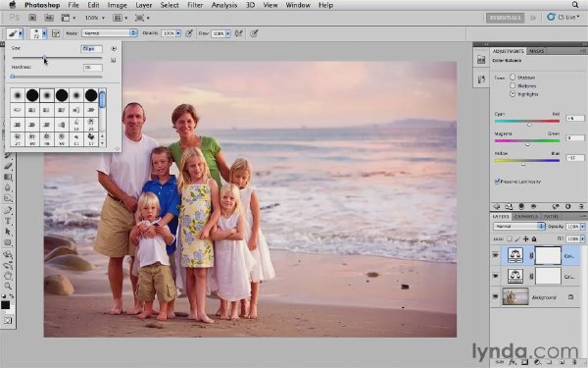Select the Type tool in the toolbox

[8, 221]
